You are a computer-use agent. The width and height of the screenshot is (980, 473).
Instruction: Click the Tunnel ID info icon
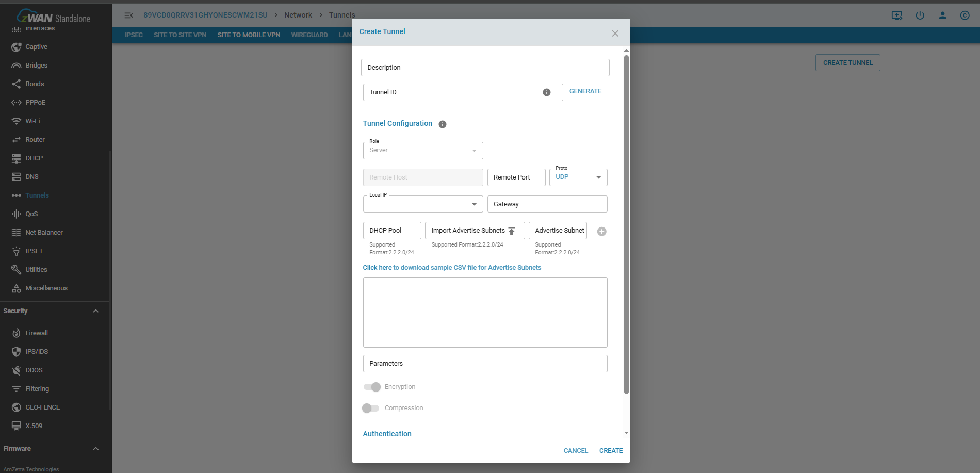tap(546, 92)
